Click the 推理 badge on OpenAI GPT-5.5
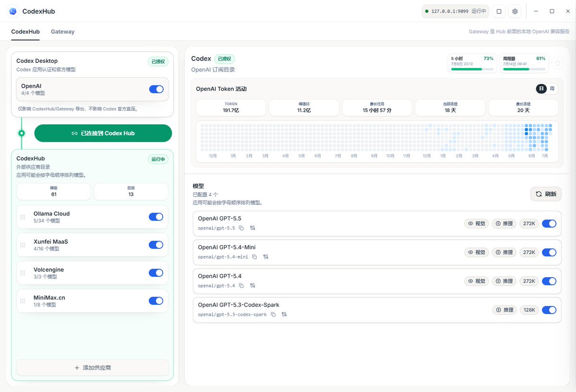 click(504, 224)
